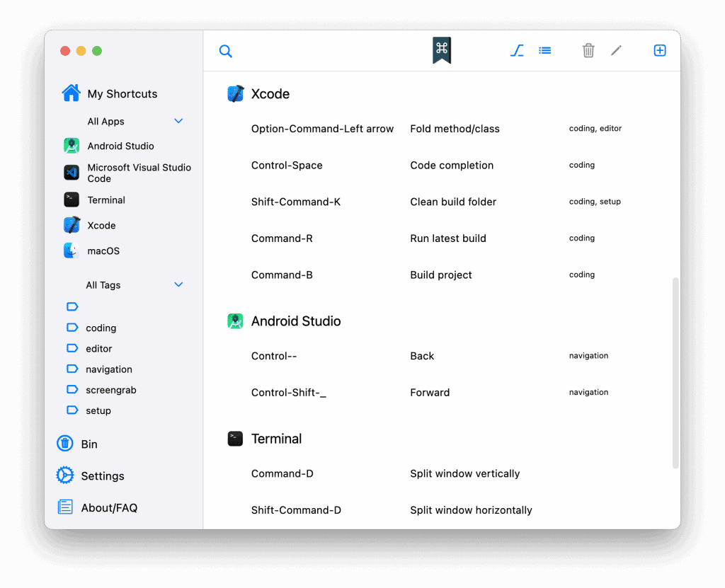
Task: Click the green zoom window button
Action: click(x=96, y=51)
